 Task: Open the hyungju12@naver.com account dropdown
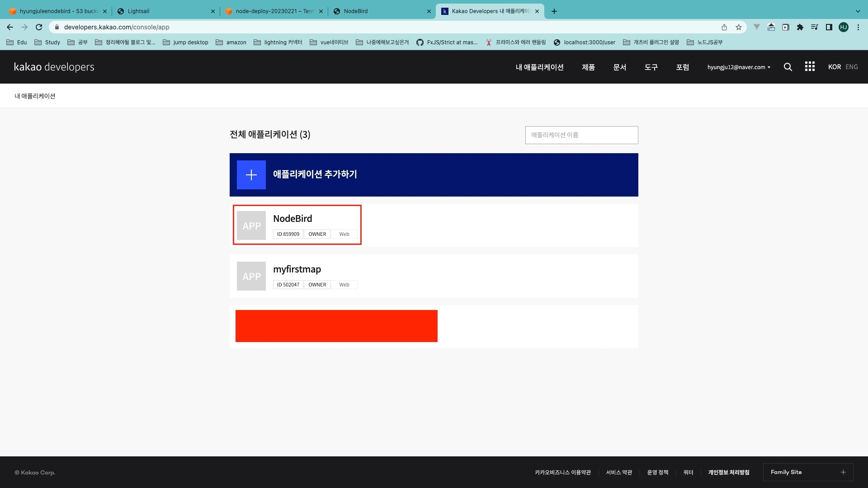click(x=739, y=67)
